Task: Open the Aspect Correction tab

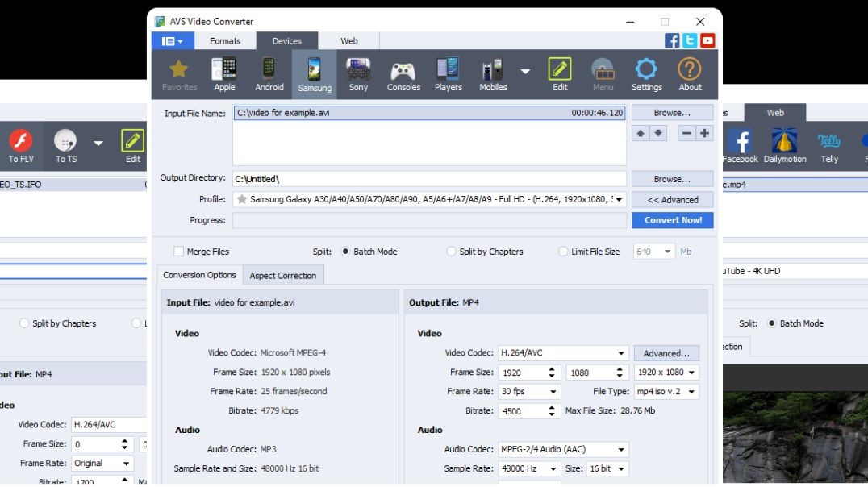Action: [283, 276]
